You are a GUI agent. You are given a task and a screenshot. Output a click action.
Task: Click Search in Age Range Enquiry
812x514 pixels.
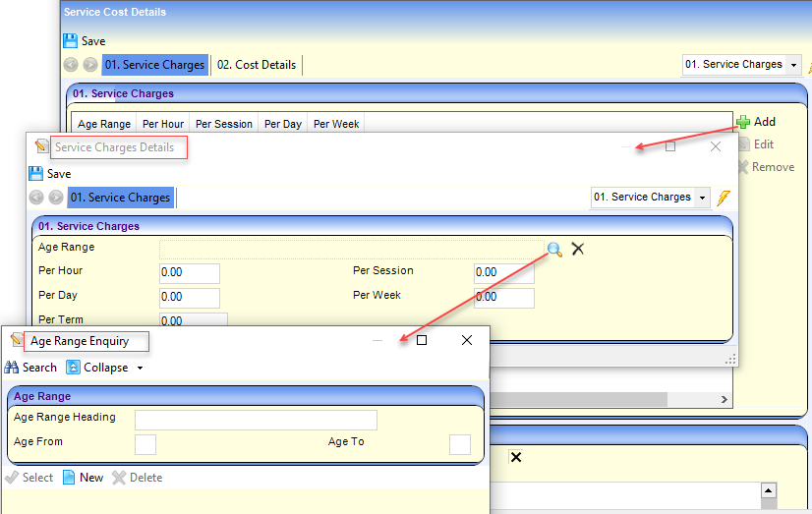30,368
